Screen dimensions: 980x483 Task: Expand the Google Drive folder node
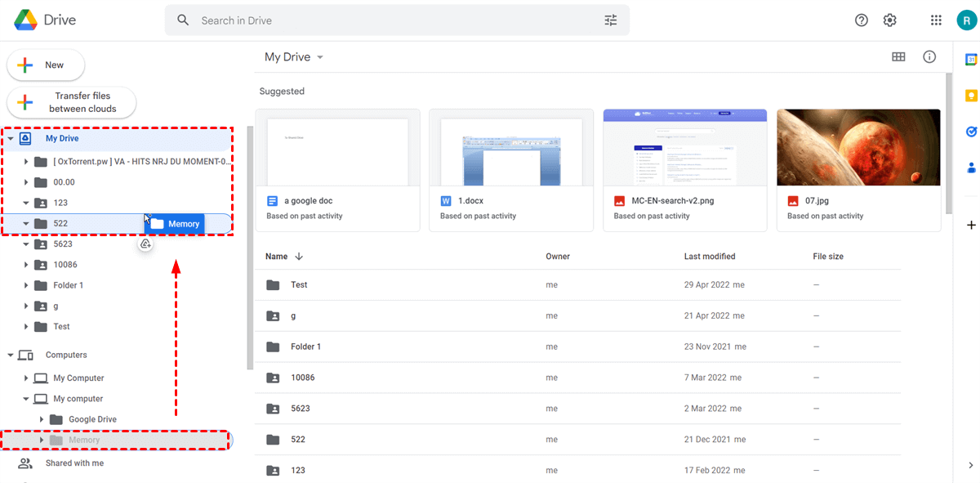[x=42, y=419]
